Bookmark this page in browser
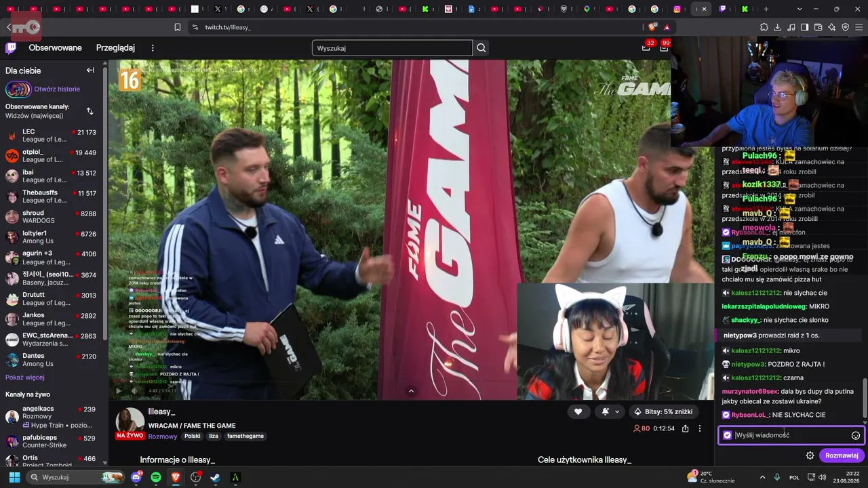 (178, 27)
